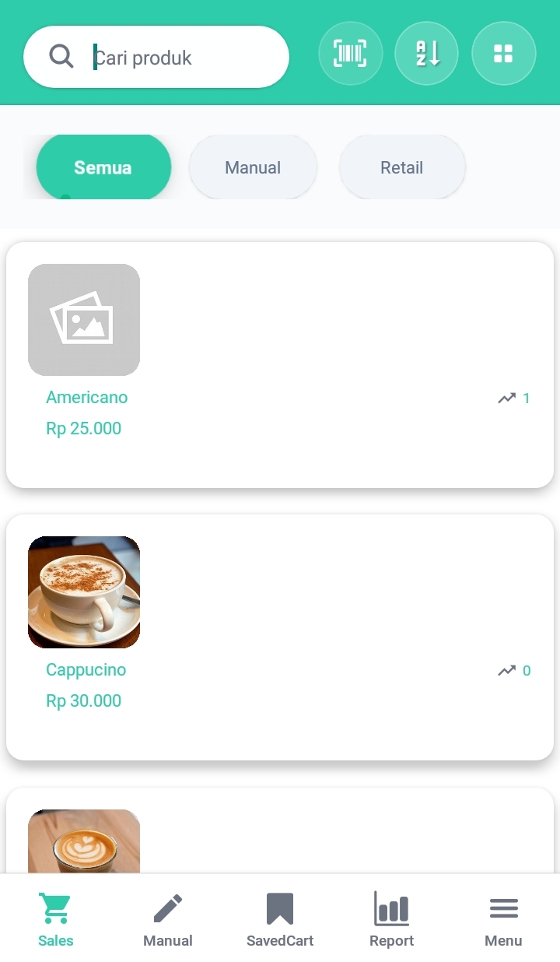Open Manual entry pencil in bottom bar
The height and width of the screenshot is (962, 560).
click(167, 918)
